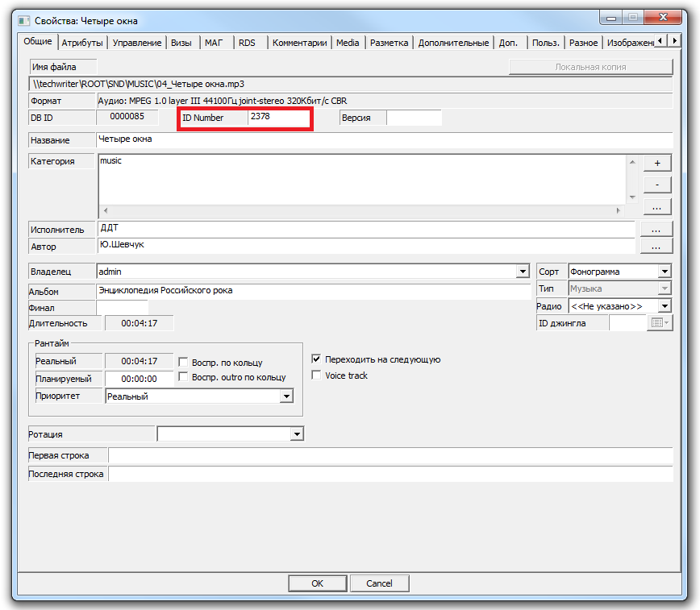This screenshot has height=610, width=700.
Task: Click the Категория list vertical scrollbar up arrow
Action: tap(632, 161)
